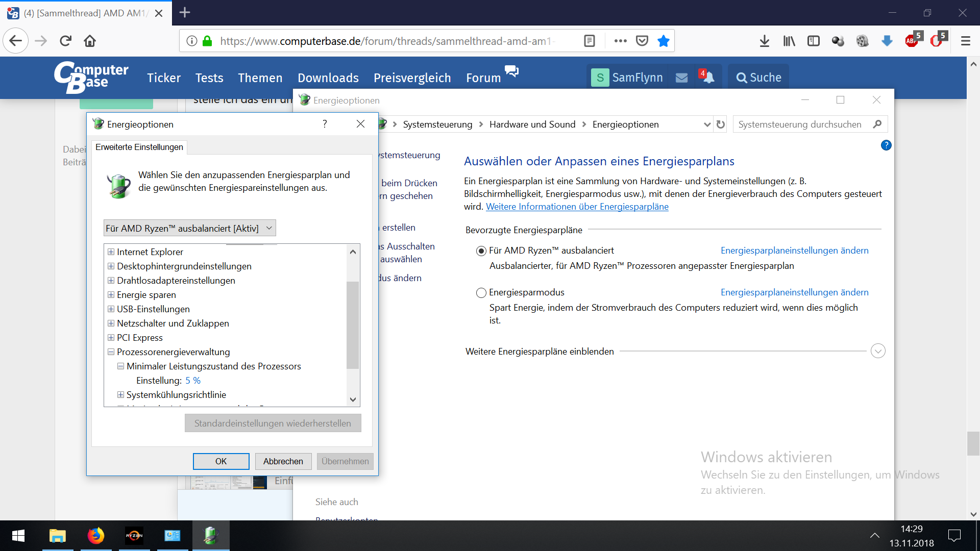Open the Downloads navigation item
Screen dimensions: 980x551
pyautogui.click(x=328, y=78)
